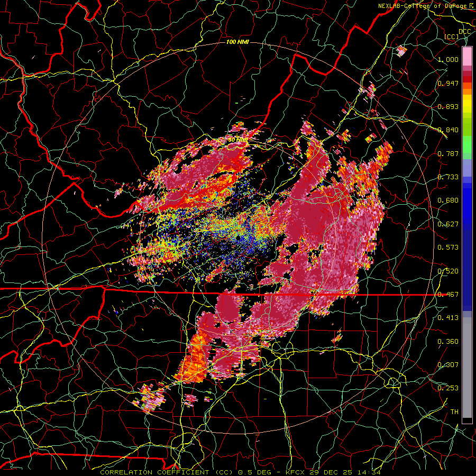The height and width of the screenshot is (476, 476).
Task: Click the 14:34 timestamp
Action: tap(369, 472)
